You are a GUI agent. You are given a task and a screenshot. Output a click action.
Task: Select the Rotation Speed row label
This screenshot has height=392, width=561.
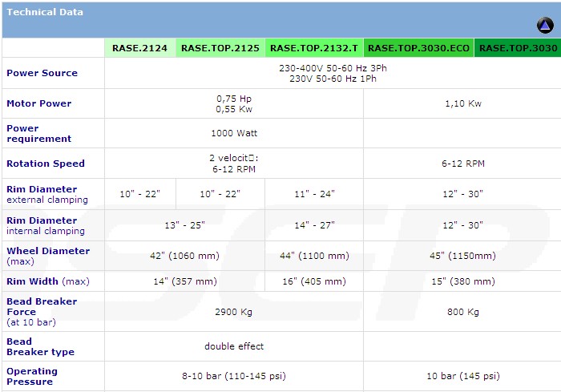[x=46, y=164]
